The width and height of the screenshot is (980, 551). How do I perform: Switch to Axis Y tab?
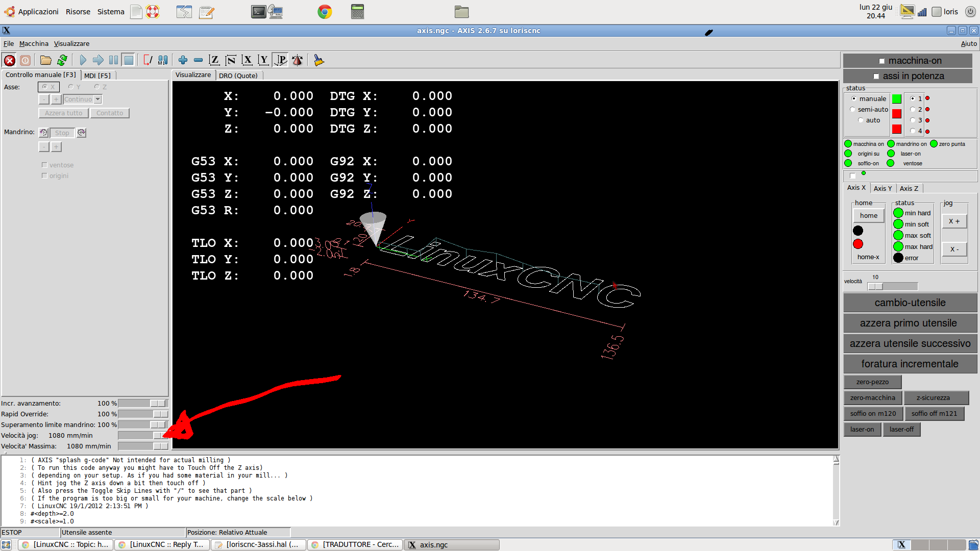[x=883, y=188]
